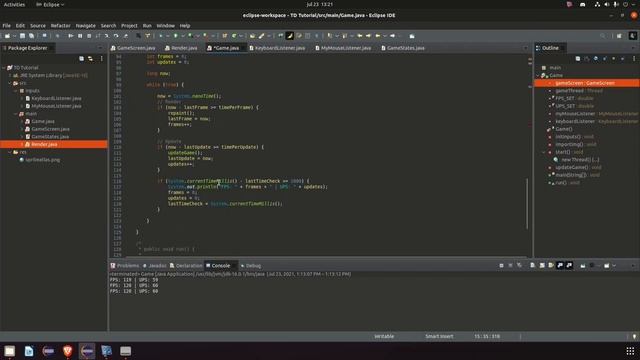Screen dimensions: 640x360
Task: Launch Debug with the bug icon
Action: [161, 36]
